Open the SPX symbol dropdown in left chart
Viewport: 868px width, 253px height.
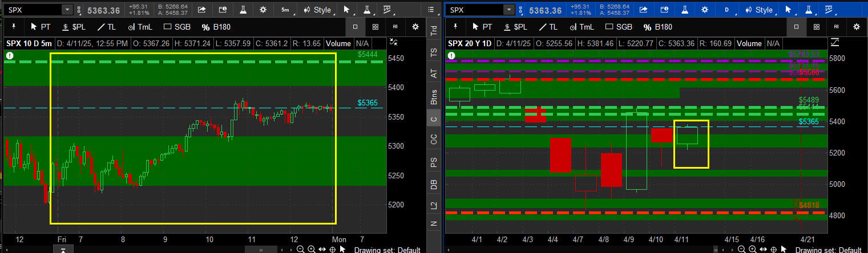click(x=67, y=10)
